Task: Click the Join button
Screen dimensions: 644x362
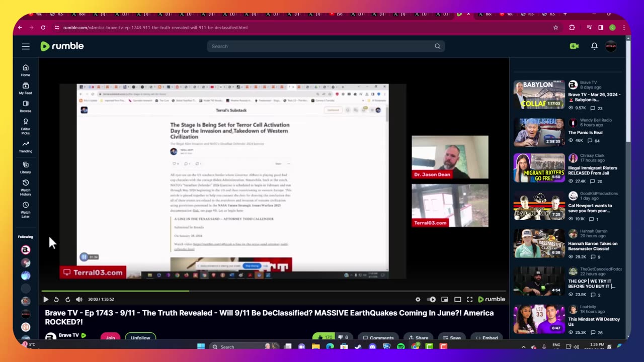Action: coord(110,337)
